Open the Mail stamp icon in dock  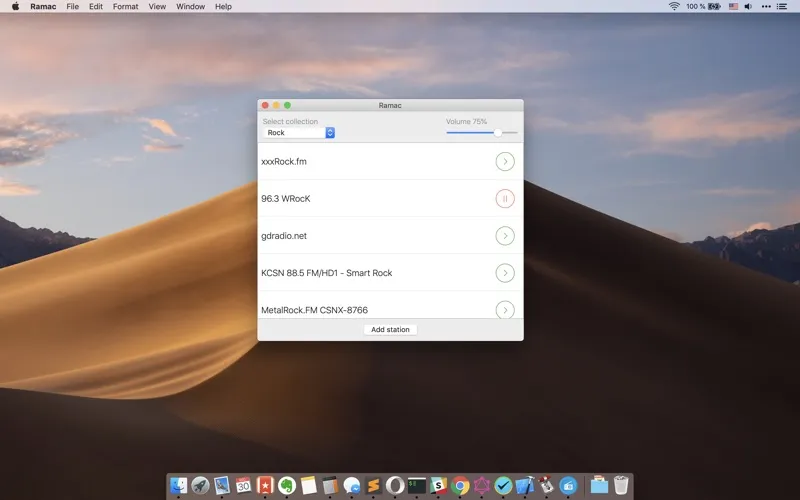click(221, 485)
